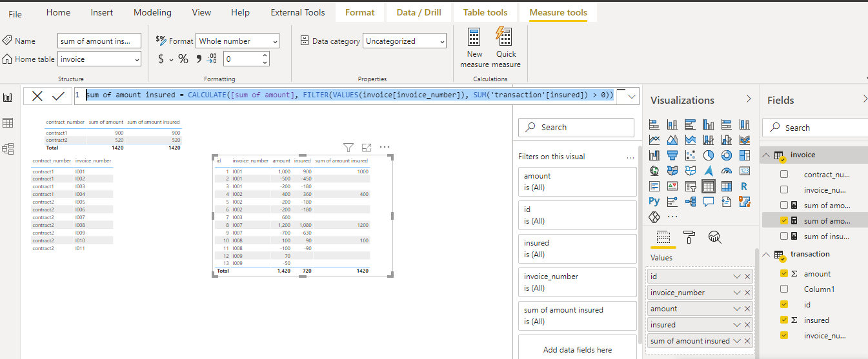Uncheck the insured field in transaction
Screen dimensions: 868x359
pos(784,320)
